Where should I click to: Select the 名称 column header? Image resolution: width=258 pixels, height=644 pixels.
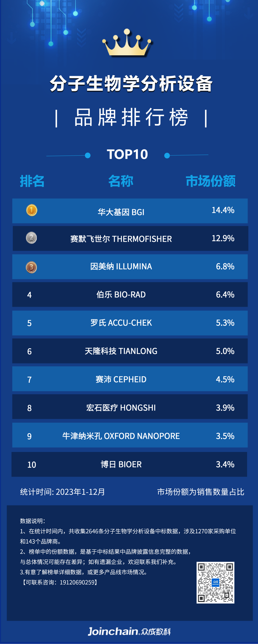(x=121, y=181)
